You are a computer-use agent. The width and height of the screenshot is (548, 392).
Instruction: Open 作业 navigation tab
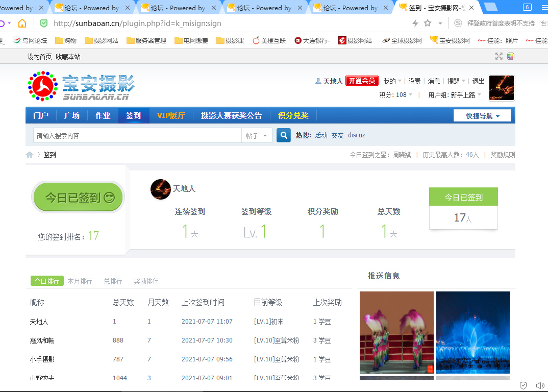(103, 115)
